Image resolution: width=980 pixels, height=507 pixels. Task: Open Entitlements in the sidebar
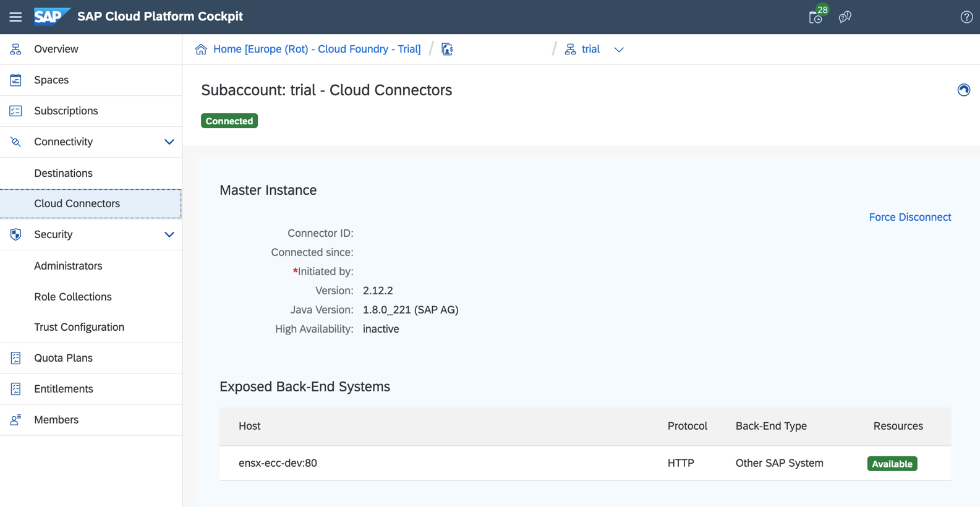[91, 389]
